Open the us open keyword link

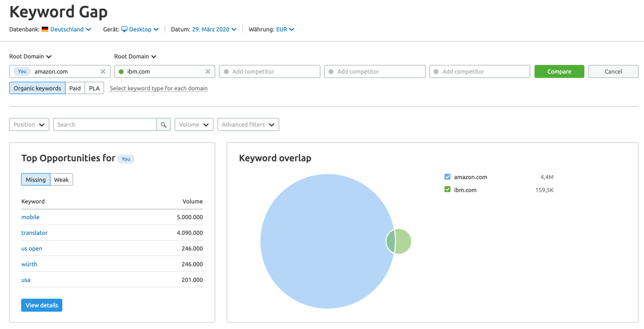[32, 249]
